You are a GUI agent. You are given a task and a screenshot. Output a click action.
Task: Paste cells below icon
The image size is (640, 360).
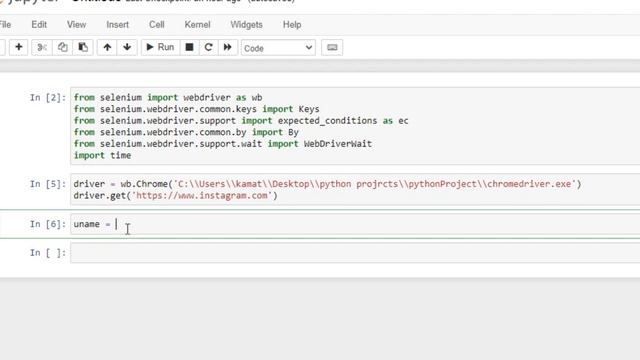point(83,47)
